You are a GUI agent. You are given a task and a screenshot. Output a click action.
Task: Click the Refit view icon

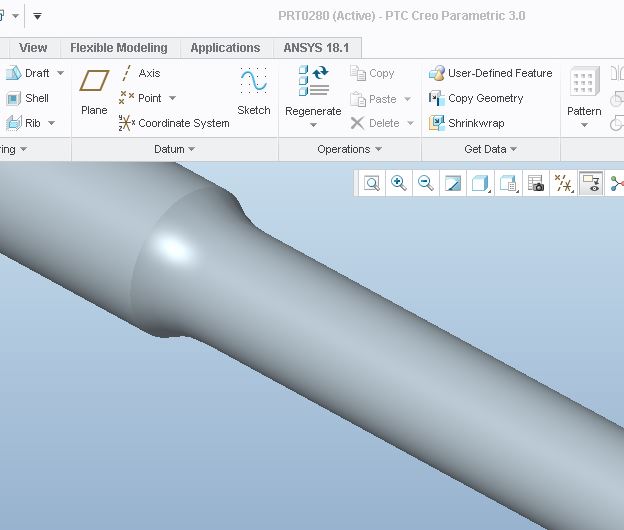click(x=372, y=183)
